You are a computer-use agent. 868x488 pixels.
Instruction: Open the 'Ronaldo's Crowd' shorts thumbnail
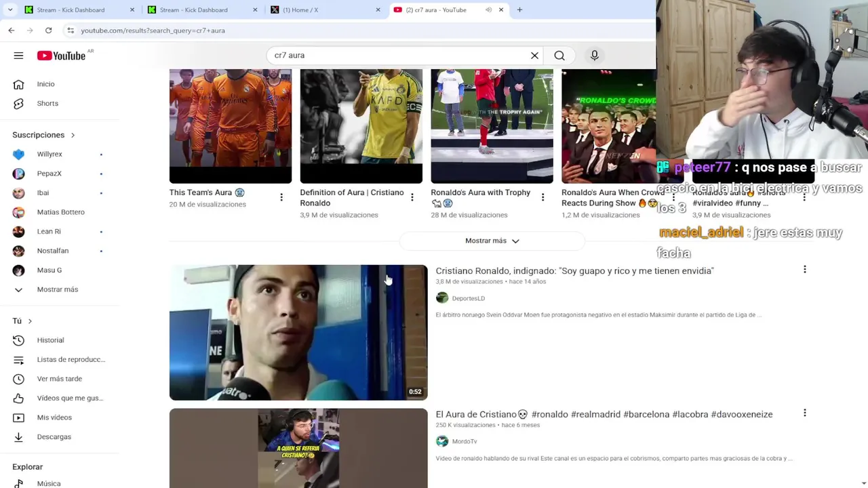[609, 126]
